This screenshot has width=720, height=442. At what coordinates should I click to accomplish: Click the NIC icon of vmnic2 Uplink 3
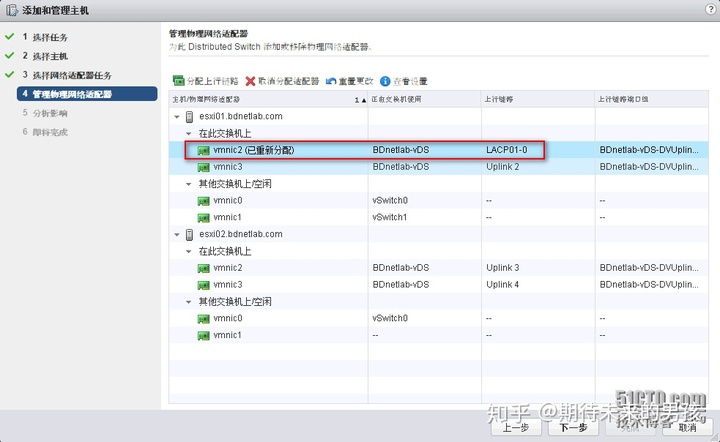[203, 269]
